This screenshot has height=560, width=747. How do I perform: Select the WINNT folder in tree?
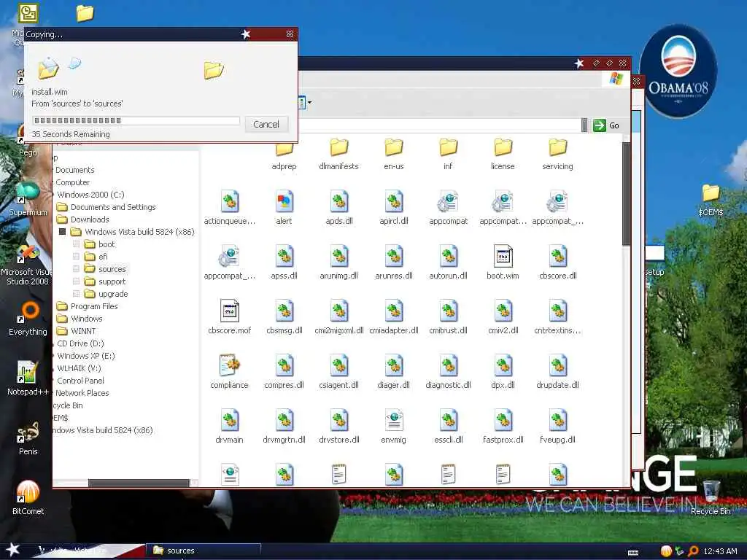83,331
